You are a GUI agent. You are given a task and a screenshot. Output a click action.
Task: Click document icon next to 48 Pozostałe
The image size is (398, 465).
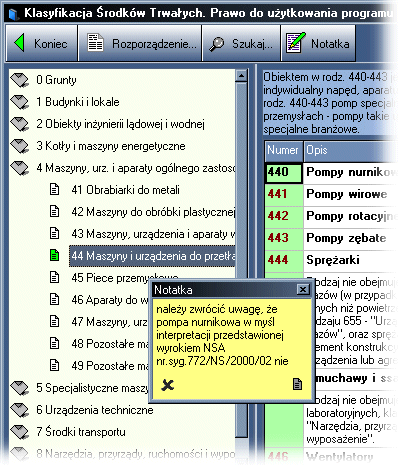tap(54, 344)
